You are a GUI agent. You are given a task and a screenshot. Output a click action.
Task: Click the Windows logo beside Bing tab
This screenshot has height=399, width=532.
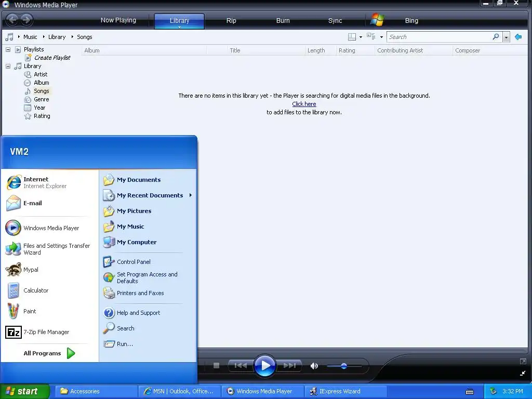[x=377, y=20]
